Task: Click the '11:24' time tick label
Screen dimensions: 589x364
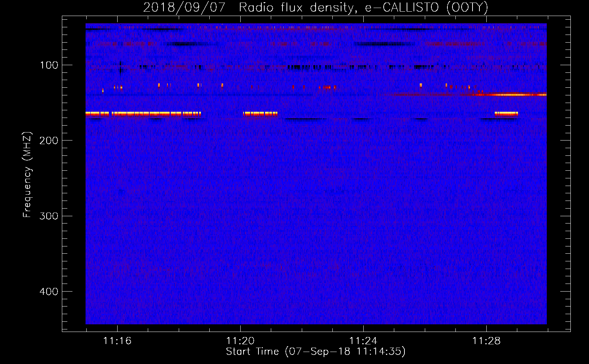Action: click(x=363, y=341)
